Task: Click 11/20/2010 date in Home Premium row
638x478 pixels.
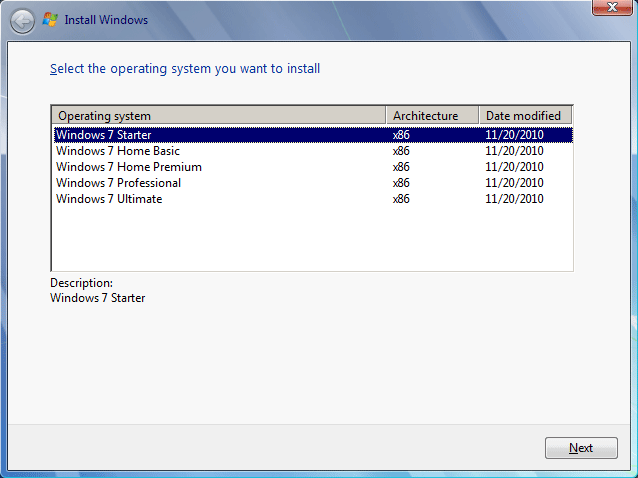Action: 514,167
